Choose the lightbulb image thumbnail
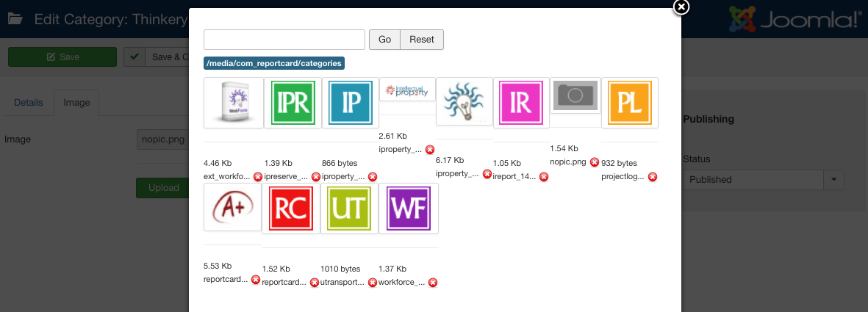This screenshot has height=312, width=868. coord(465,101)
